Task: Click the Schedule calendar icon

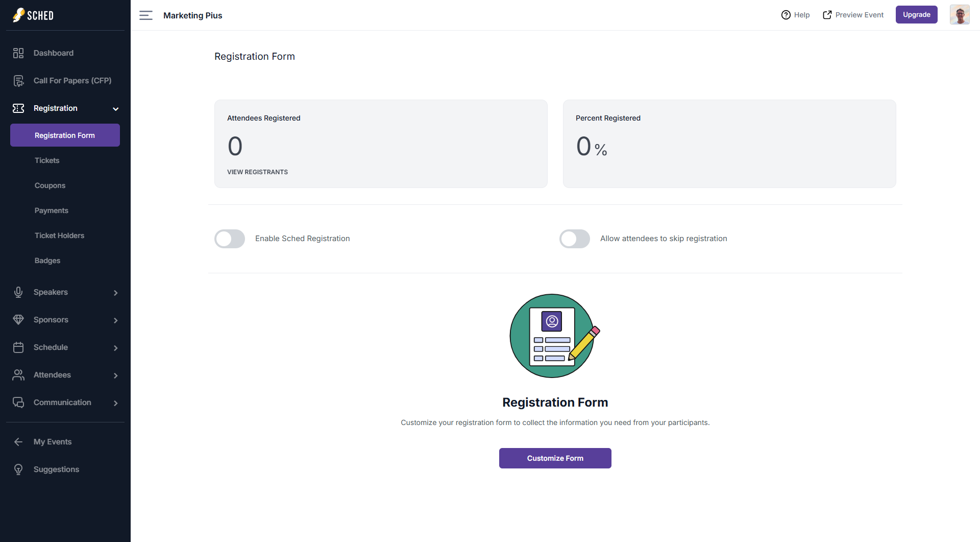Action: (x=18, y=347)
